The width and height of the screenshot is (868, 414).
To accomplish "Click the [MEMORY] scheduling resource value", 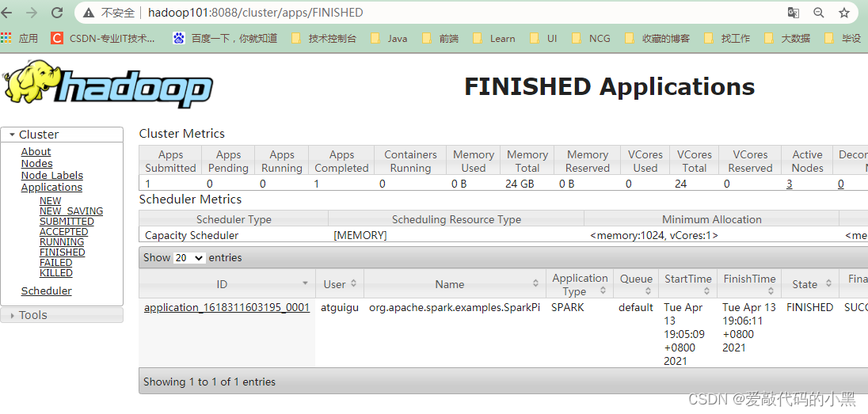I will tap(360, 235).
